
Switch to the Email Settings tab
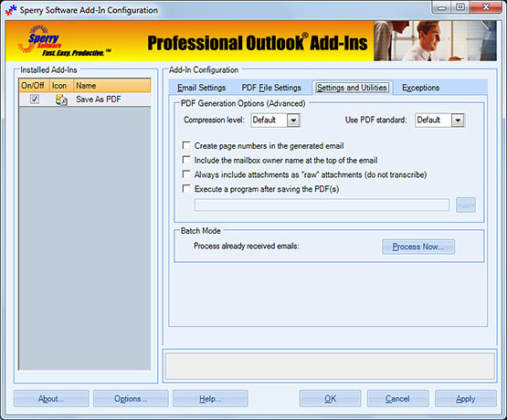coord(202,88)
